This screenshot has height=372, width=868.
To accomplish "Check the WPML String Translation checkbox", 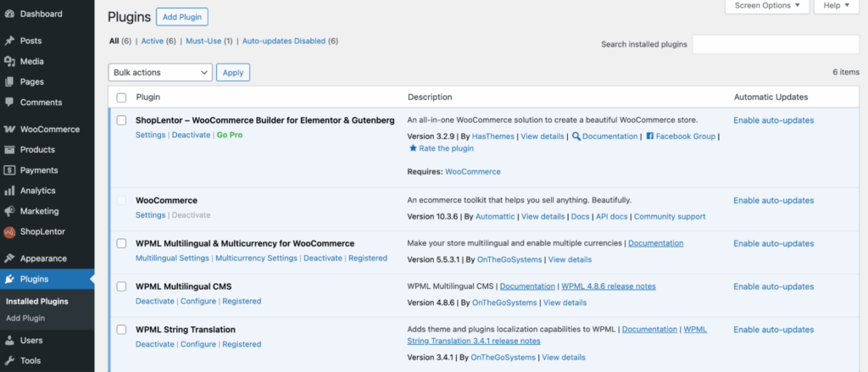I will [x=121, y=330].
